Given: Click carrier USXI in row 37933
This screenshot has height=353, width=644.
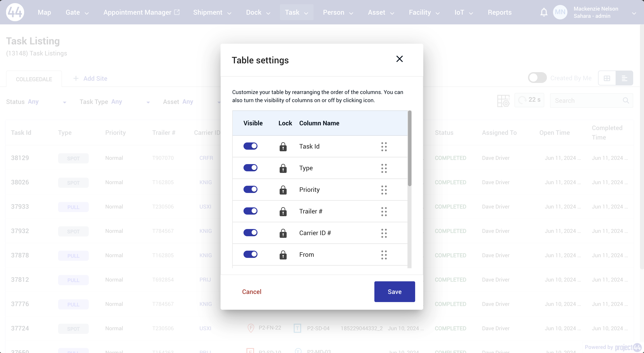Looking at the screenshot, I should pyautogui.click(x=205, y=207).
